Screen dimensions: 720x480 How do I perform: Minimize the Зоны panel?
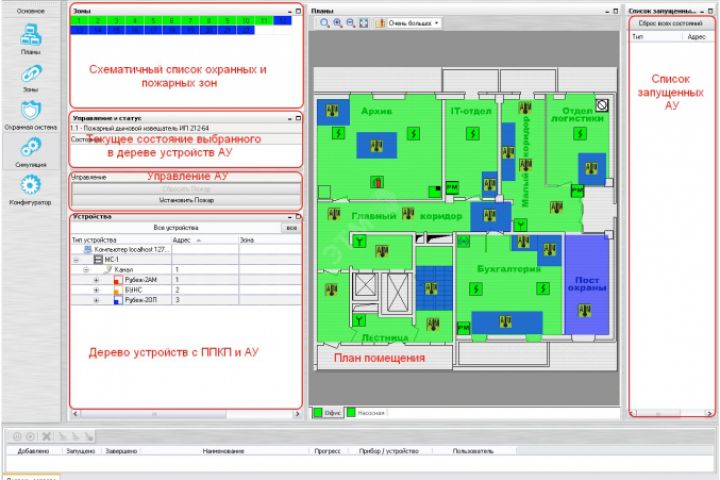tap(290, 11)
